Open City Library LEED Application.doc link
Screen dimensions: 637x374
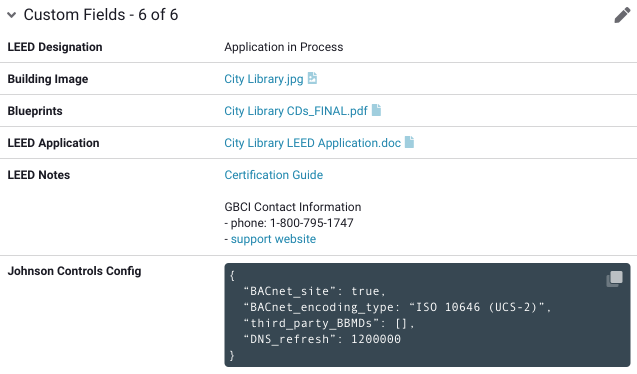point(312,143)
